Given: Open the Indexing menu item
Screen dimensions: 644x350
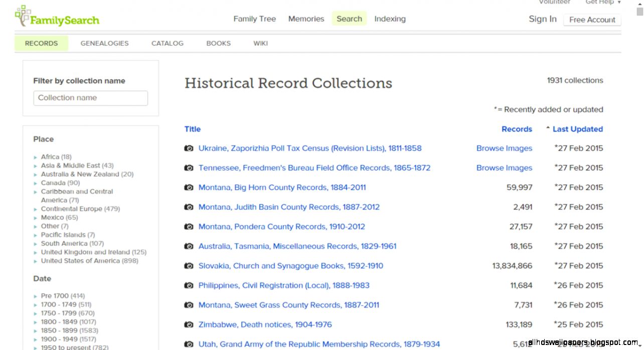Looking at the screenshot, I should coord(390,19).
